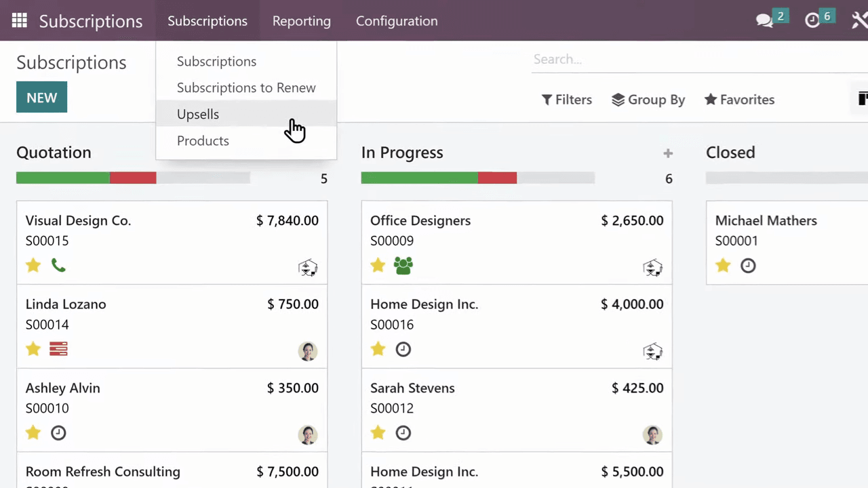Click the Quotation column progress bar
Viewport: 868px width, 488px height.
(133, 178)
